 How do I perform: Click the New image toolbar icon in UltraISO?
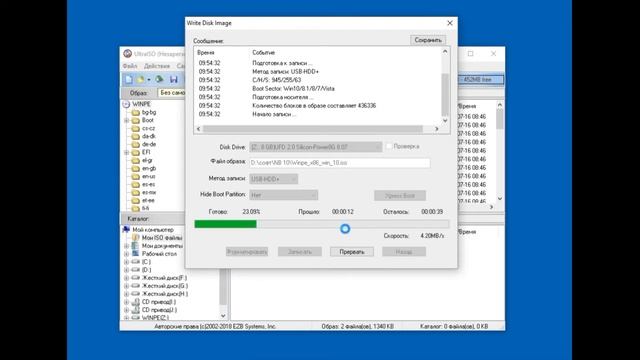click(129, 79)
